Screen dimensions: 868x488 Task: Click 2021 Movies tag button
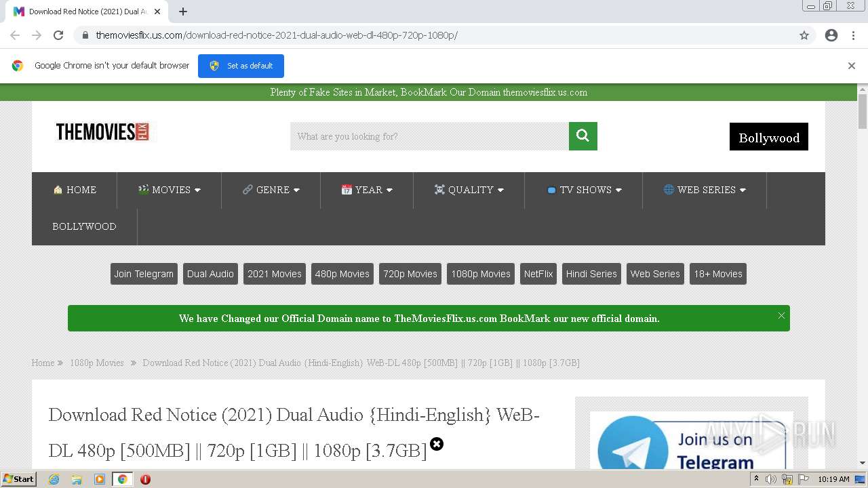(275, 274)
